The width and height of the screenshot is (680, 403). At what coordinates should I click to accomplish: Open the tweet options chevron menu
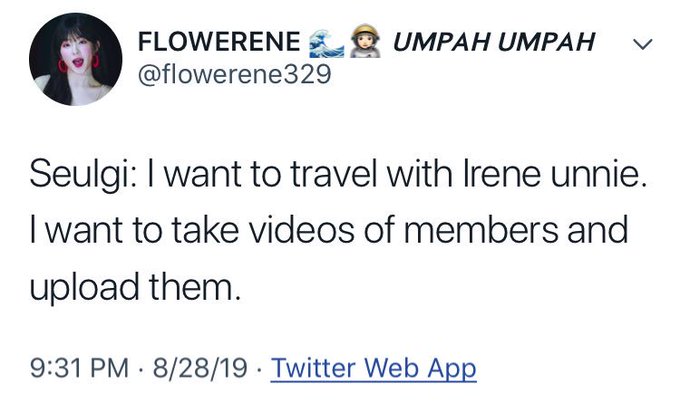[642, 44]
